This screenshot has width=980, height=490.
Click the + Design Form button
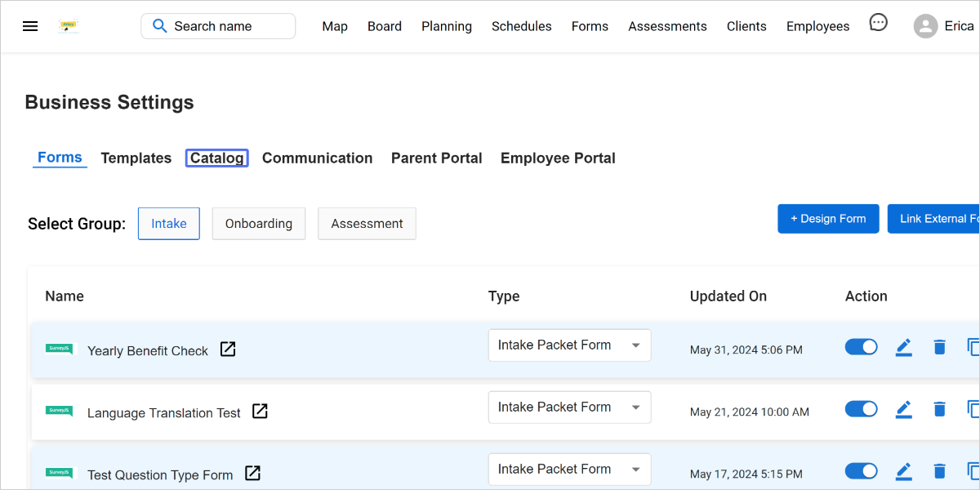pos(827,219)
